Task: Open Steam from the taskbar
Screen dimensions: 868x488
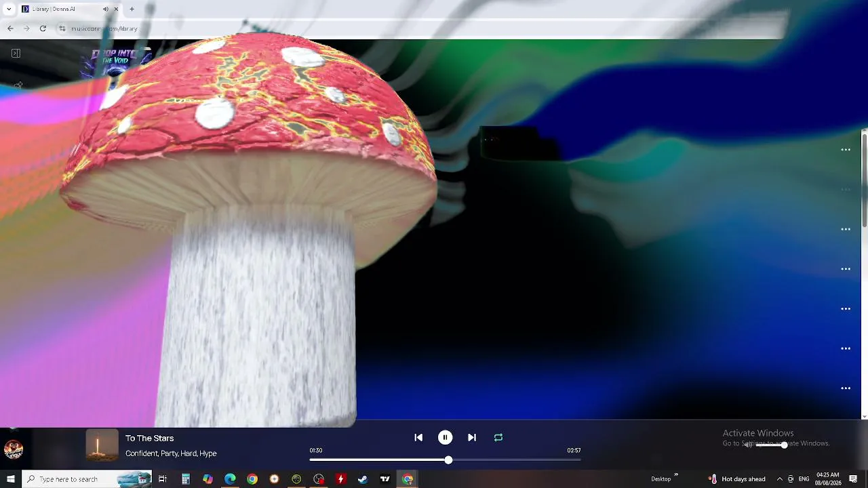Action: pos(363,479)
